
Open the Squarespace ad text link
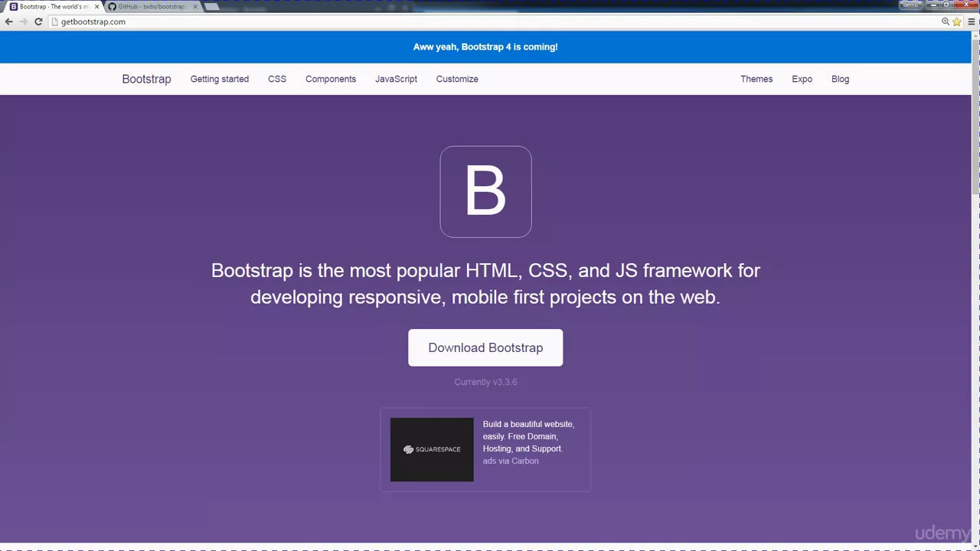click(x=528, y=436)
